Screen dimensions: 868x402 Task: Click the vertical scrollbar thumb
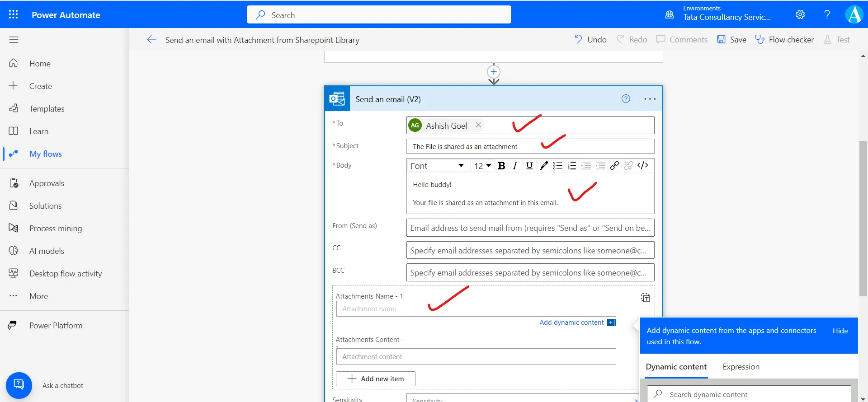point(863,219)
